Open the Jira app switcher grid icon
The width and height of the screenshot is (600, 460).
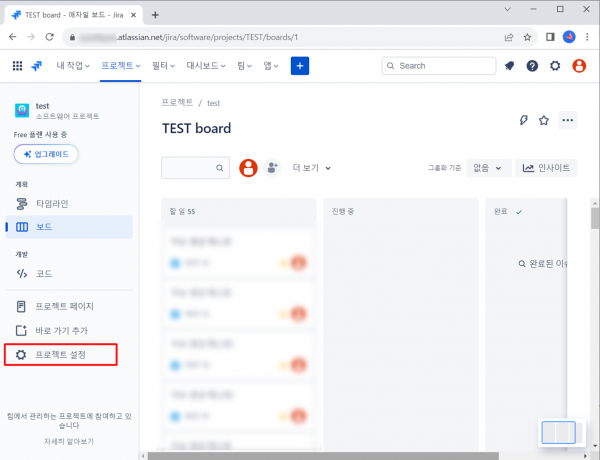pos(17,66)
